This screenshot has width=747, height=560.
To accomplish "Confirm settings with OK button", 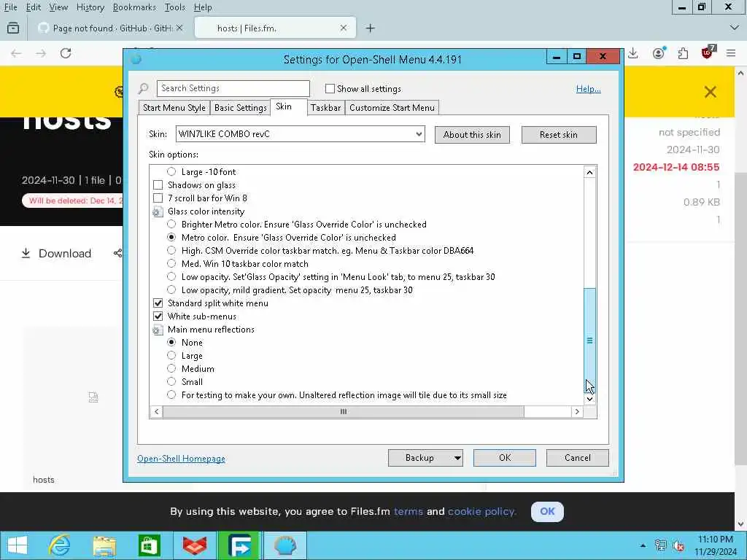I will [x=505, y=458].
